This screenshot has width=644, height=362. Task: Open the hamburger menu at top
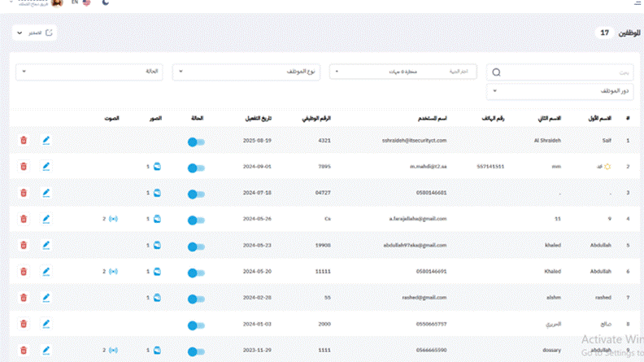pyautogui.click(x=637, y=2)
